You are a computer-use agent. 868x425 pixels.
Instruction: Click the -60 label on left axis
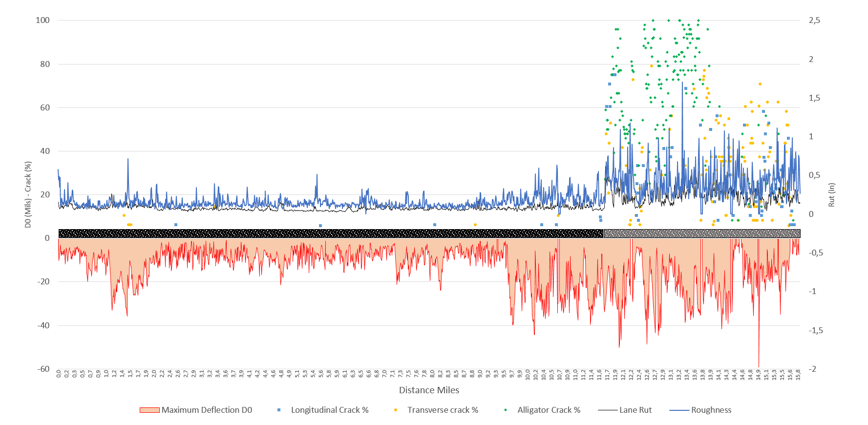[x=43, y=369]
